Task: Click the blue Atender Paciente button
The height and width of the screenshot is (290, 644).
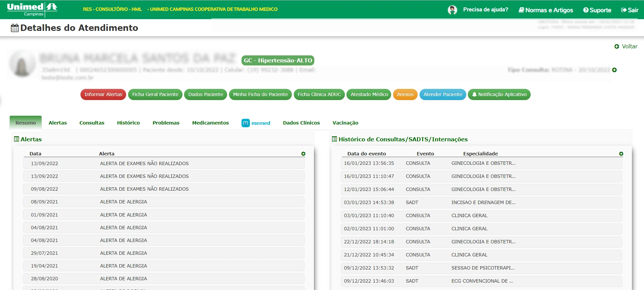Action: coord(443,94)
